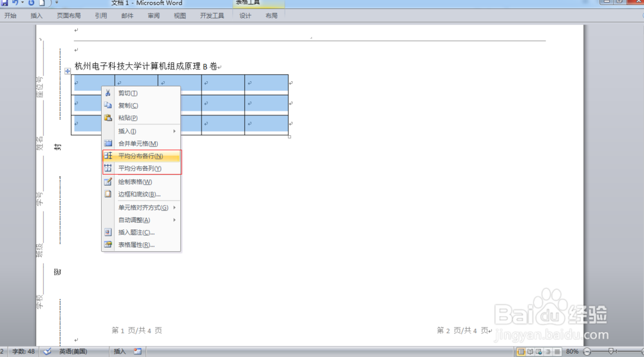Open the 视图 ribbon tab
Viewport: 644px width, 357px height.
tap(180, 15)
